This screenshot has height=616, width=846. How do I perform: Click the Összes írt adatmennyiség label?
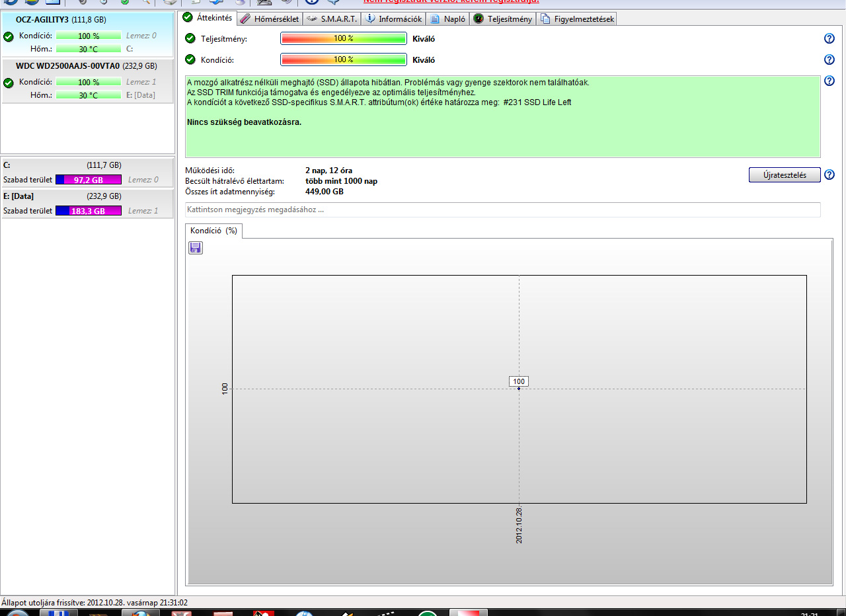(230, 192)
